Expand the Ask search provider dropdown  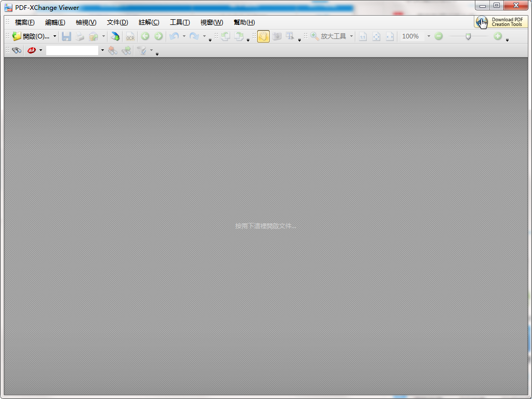41,50
